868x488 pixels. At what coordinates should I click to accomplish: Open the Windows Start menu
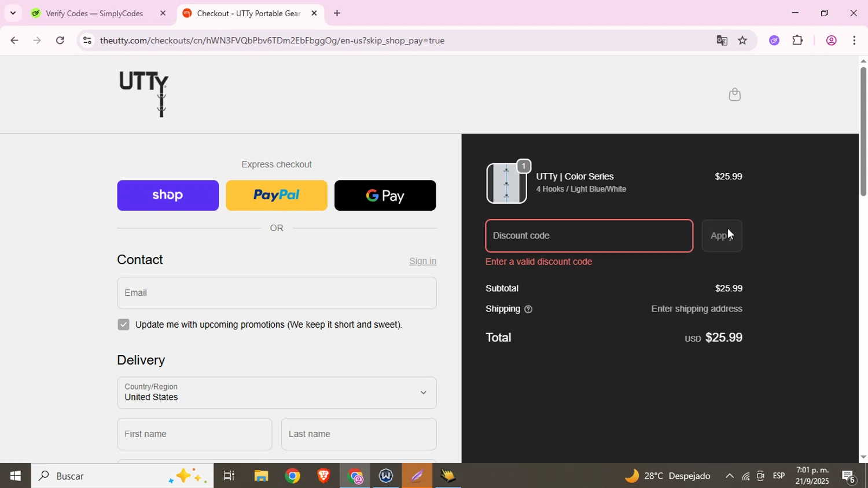pyautogui.click(x=15, y=476)
